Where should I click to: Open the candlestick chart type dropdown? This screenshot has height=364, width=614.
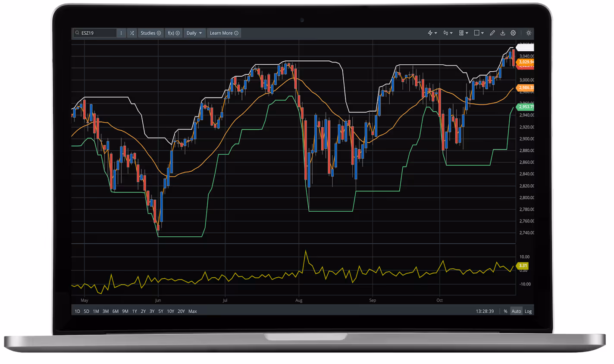click(x=448, y=33)
